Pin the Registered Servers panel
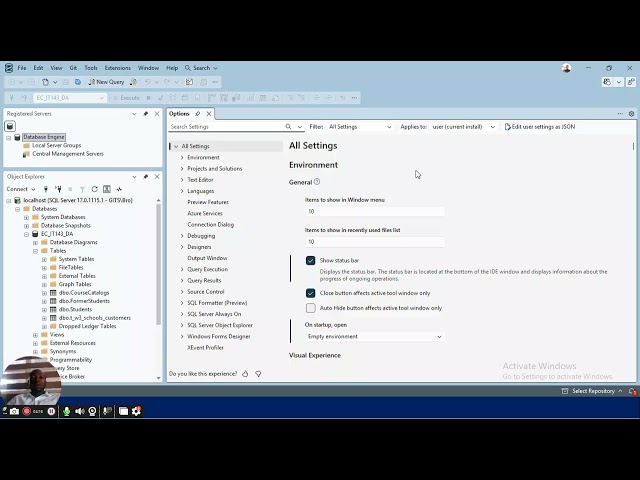 click(x=146, y=114)
